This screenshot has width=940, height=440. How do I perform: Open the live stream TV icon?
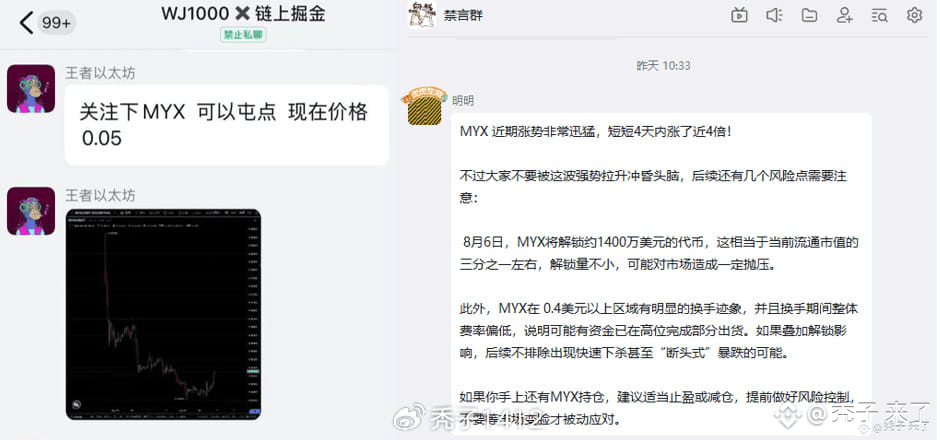[x=739, y=16]
